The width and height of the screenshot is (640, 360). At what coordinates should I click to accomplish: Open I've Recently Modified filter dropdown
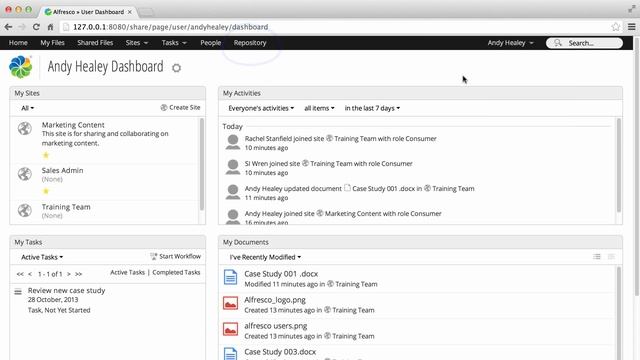point(265,257)
